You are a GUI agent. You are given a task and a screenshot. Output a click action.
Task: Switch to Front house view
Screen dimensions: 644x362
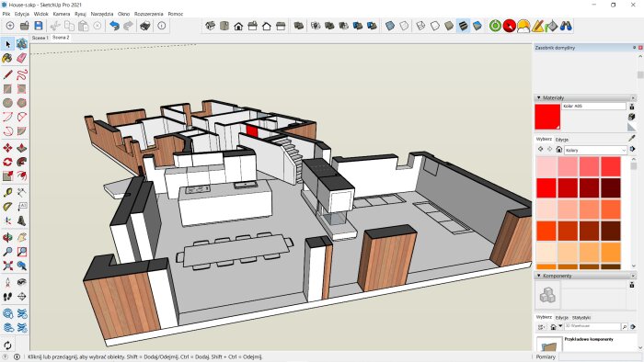[238, 27]
